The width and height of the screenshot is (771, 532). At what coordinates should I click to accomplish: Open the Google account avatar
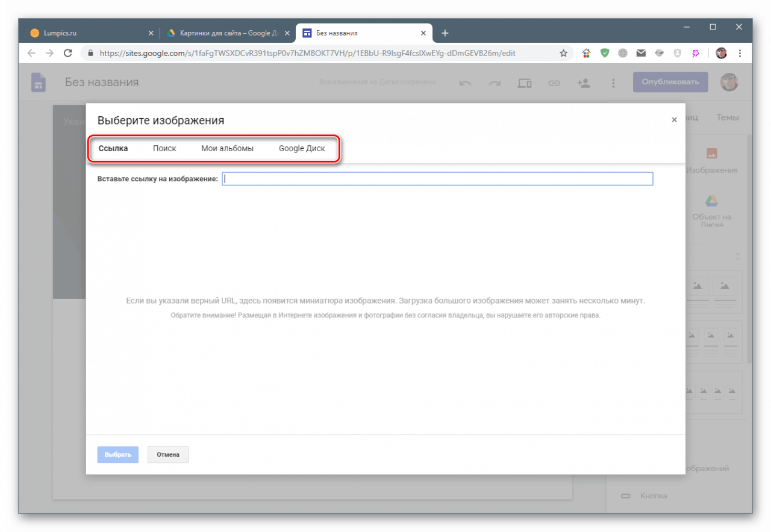tap(729, 83)
